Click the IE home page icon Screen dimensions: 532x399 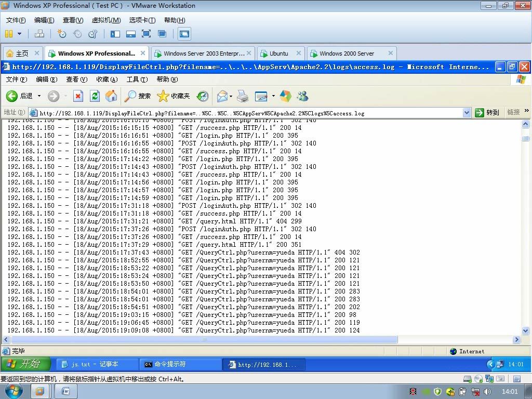[x=111, y=96]
